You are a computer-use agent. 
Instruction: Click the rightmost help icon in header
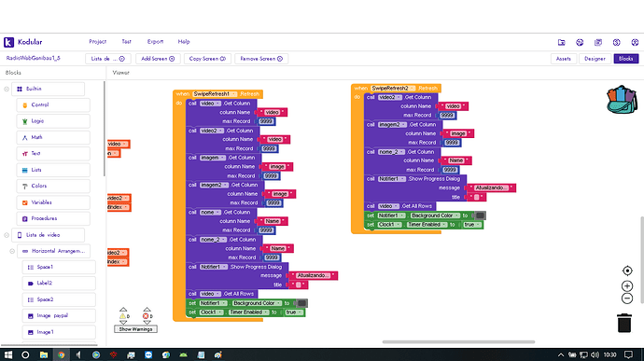[635, 42]
